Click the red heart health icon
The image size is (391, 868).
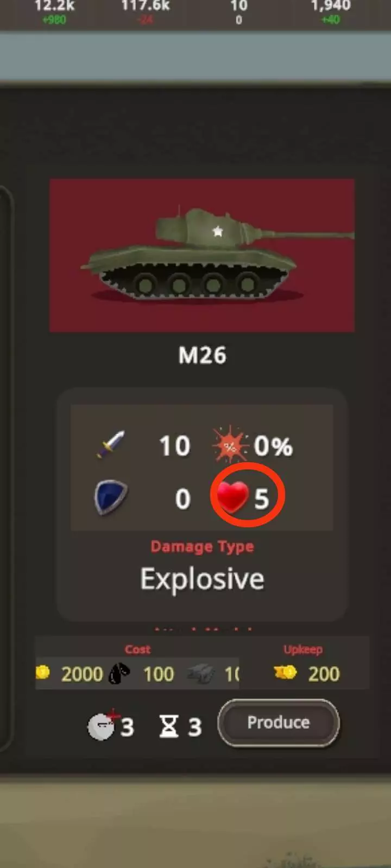(233, 496)
